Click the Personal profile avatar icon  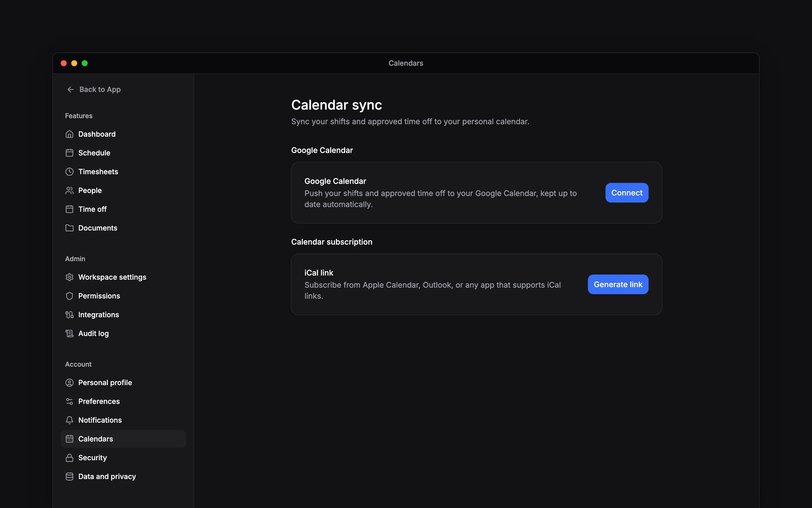[x=70, y=383]
